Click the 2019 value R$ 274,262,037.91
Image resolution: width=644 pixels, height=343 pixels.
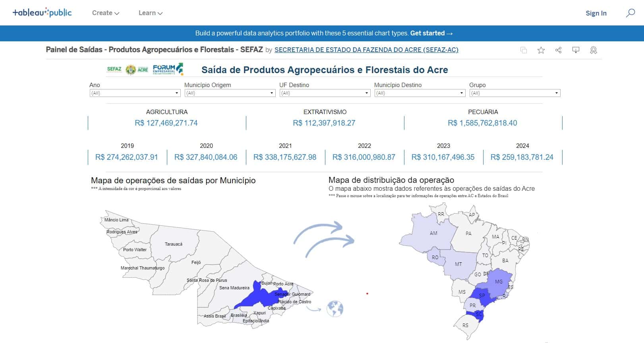point(127,157)
